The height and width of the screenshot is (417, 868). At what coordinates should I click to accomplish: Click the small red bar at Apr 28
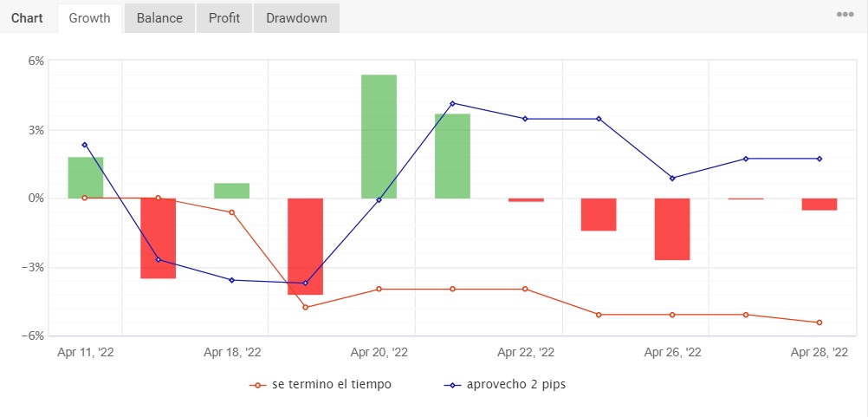click(x=819, y=205)
